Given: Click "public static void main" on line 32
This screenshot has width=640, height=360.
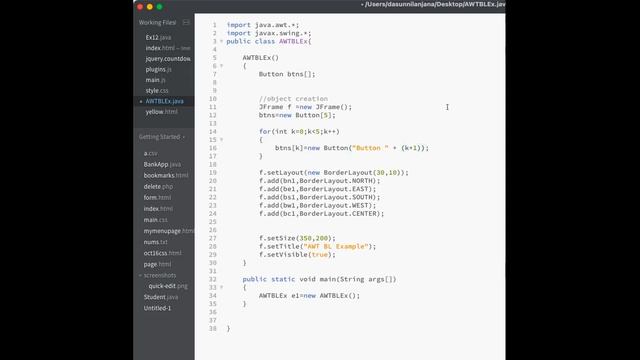Looking at the screenshot, I should tap(289, 279).
